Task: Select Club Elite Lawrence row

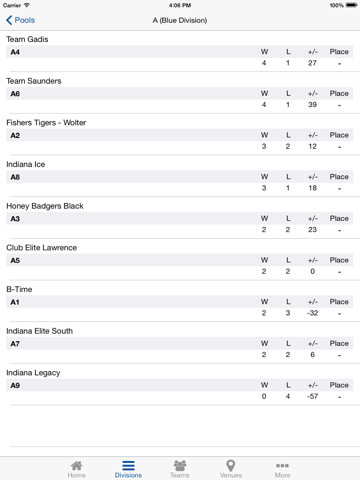Action: pyautogui.click(x=180, y=260)
